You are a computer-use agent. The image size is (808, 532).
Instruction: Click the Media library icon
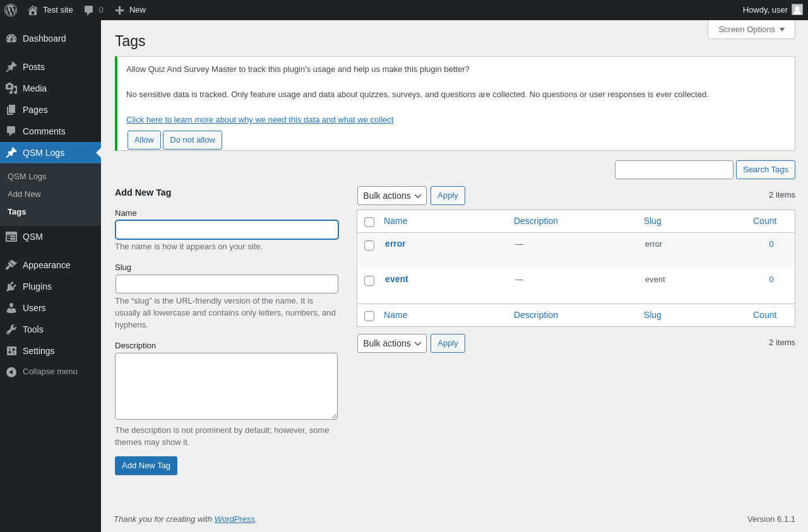coord(11,88)
